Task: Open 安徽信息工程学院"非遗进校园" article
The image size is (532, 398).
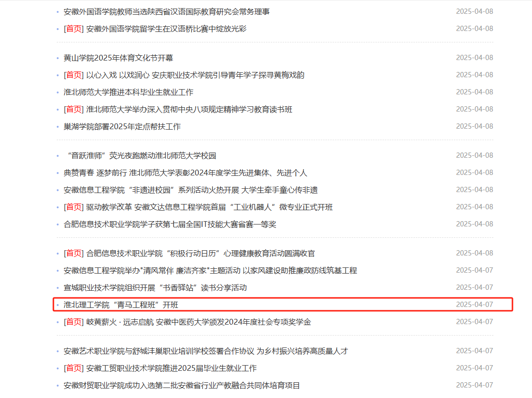Action: pos(190,190)
